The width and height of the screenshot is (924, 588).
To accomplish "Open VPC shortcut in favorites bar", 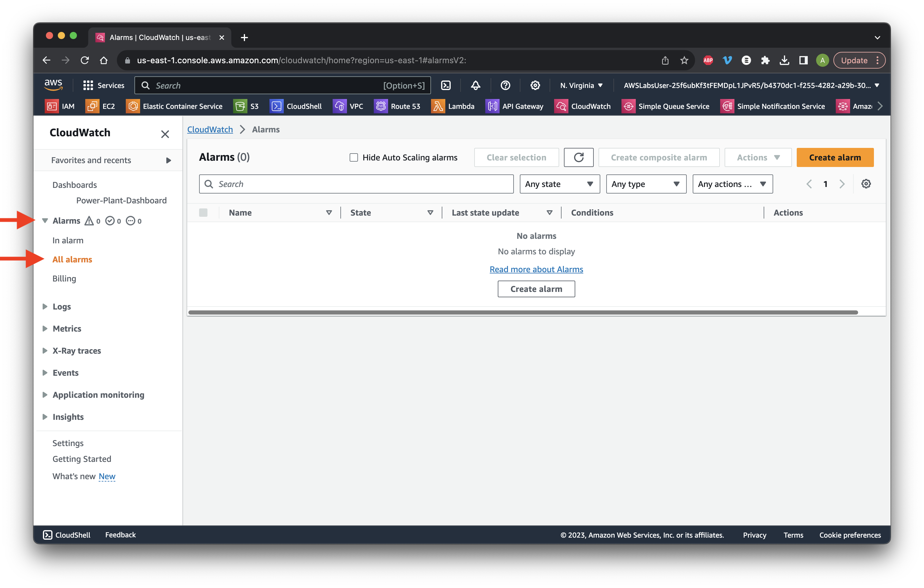I will (348, 106).
